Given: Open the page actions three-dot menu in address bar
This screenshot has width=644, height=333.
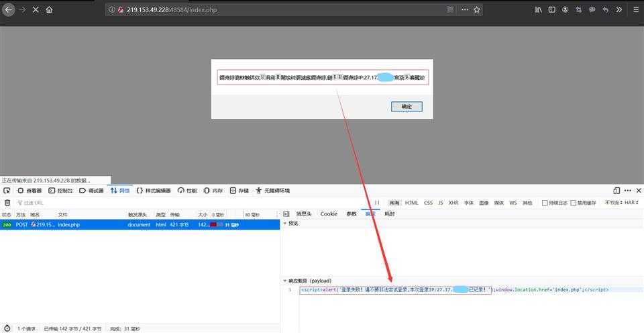Looking at the screenshot, I should [x=465, y=10].
